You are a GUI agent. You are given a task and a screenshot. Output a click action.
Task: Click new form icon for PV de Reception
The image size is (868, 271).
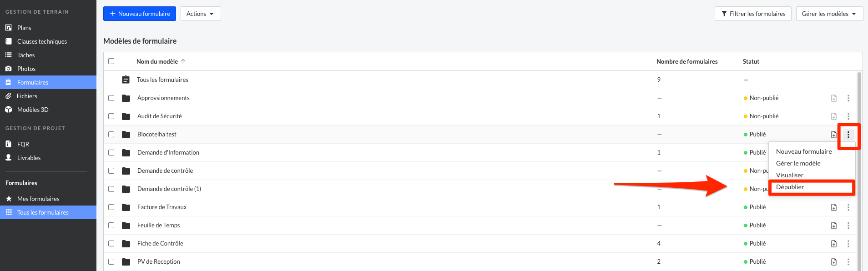coord(834,262)
